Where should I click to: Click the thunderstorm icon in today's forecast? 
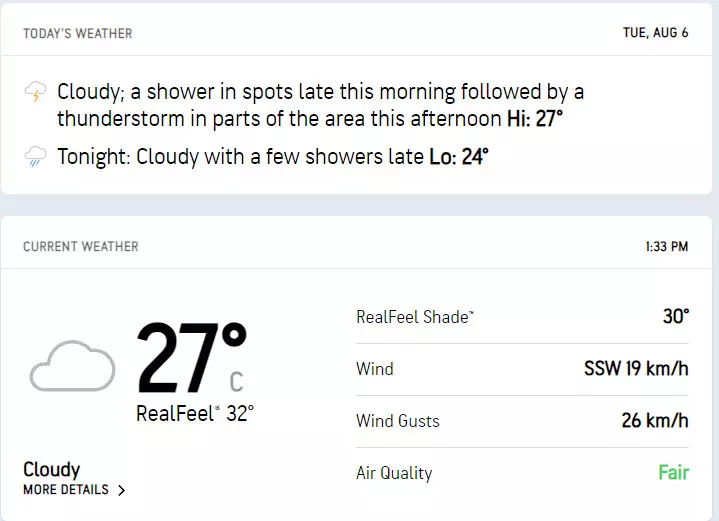point(35,94)
